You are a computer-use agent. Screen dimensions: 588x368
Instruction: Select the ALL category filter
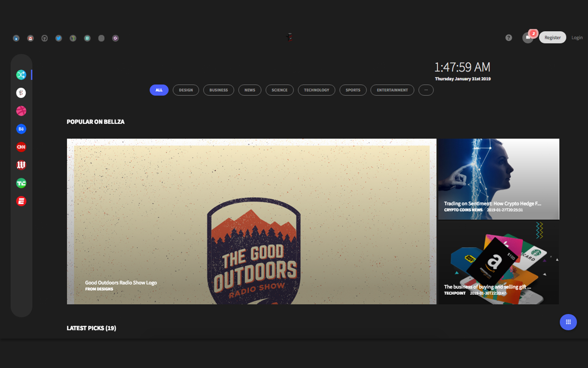[x=159, y=90]
